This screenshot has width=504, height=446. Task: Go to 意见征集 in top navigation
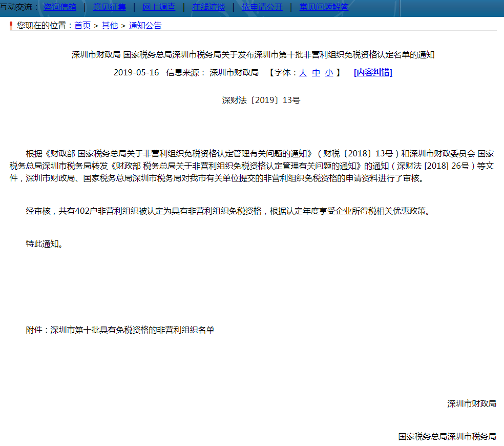click(x=109, y=7)
